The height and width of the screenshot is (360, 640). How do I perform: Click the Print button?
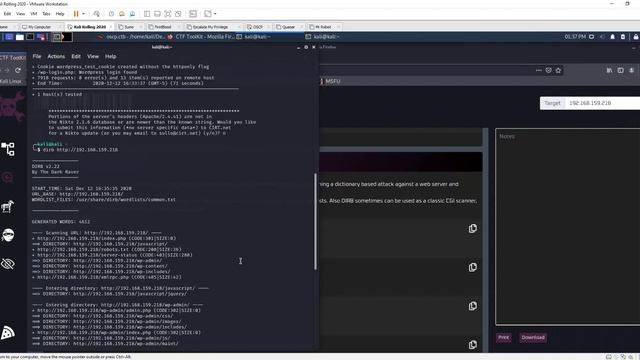point(504,338)
